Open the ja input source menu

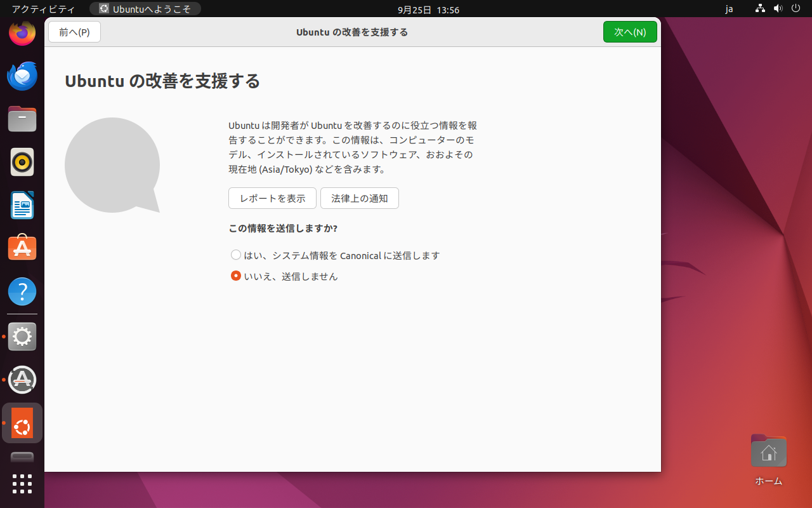pos(729,10)
